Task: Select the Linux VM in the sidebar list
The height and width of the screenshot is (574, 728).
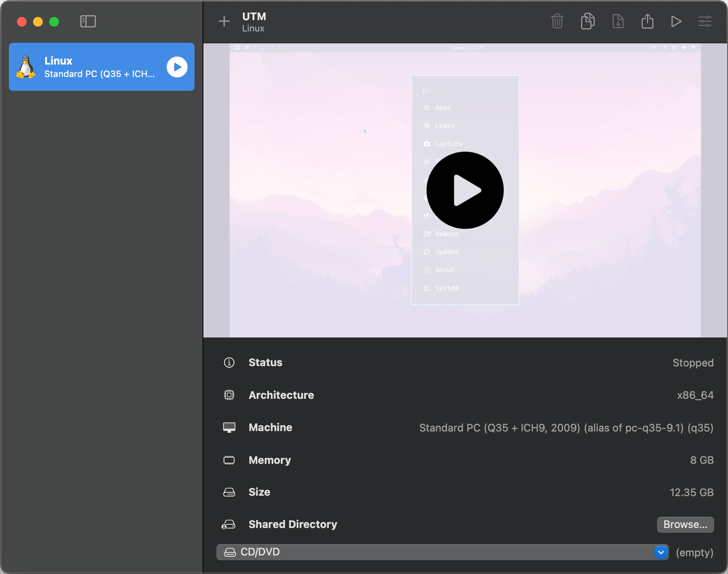Action: pyautogui.click(x=101, y=67)
